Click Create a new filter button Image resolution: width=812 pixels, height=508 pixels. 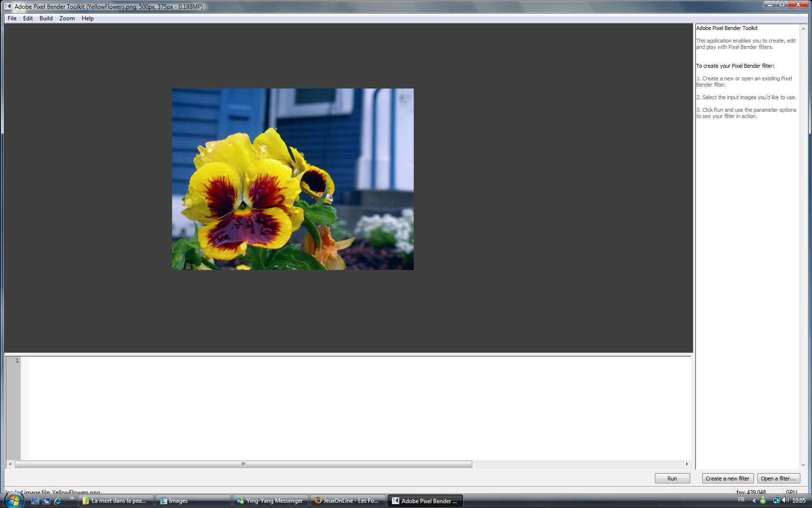(x=727, y=478)
